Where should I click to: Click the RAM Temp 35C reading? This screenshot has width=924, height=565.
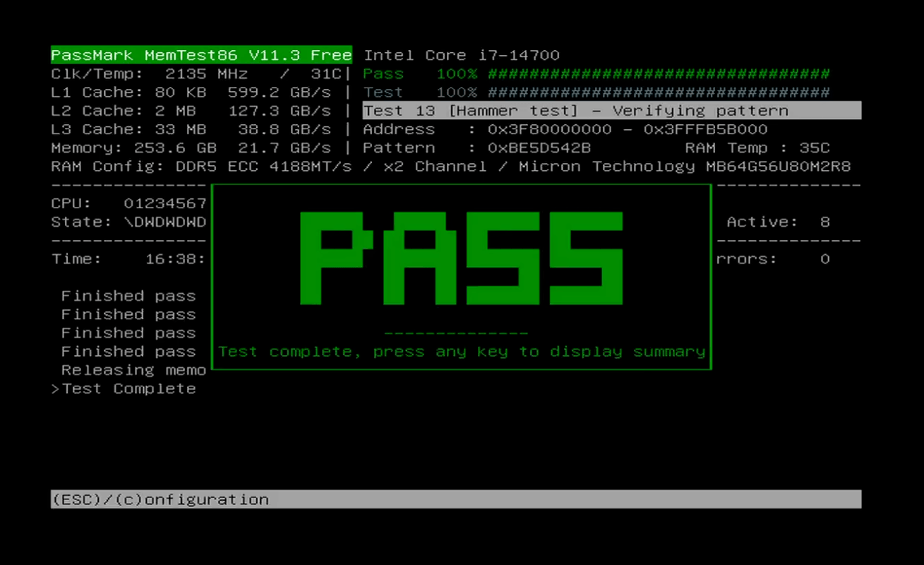pyautogui.click(x=757, y=148)
